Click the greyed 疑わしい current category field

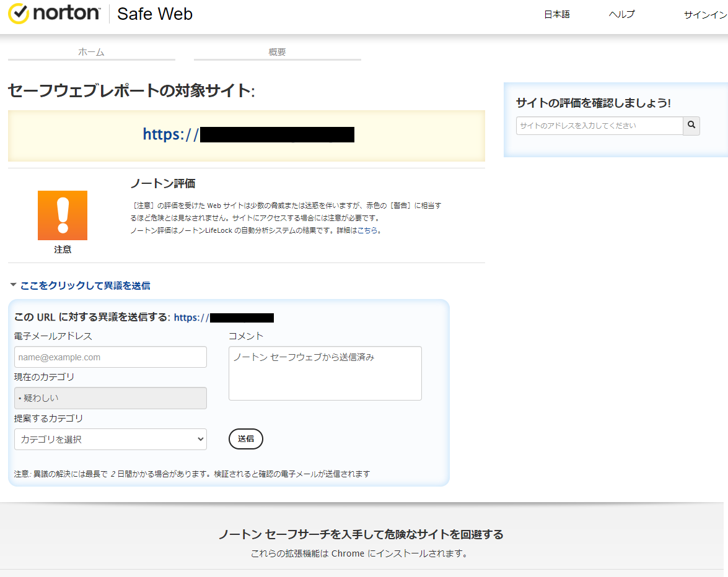110,398
